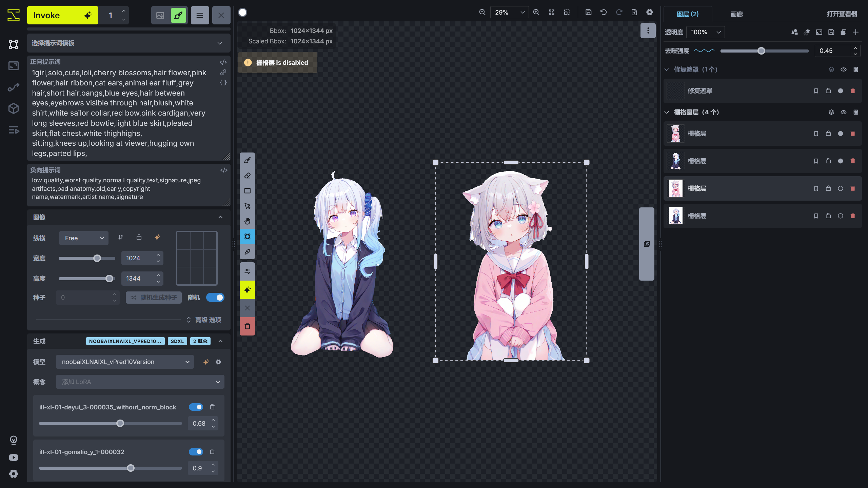Select the 图层 (2) tab
868x488 pixels.
687,14
